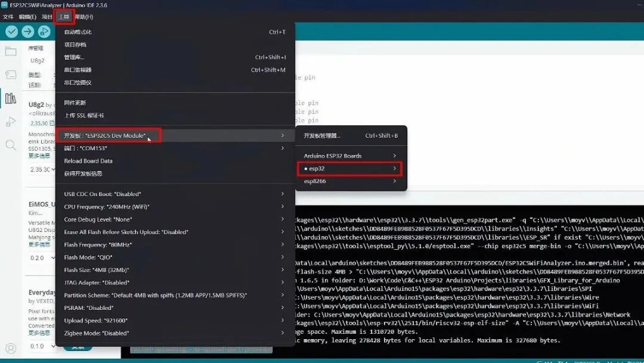644x363 pixels.
Task: Choose 项目存档 Archive Sketch entry
Action: [175, 45]
